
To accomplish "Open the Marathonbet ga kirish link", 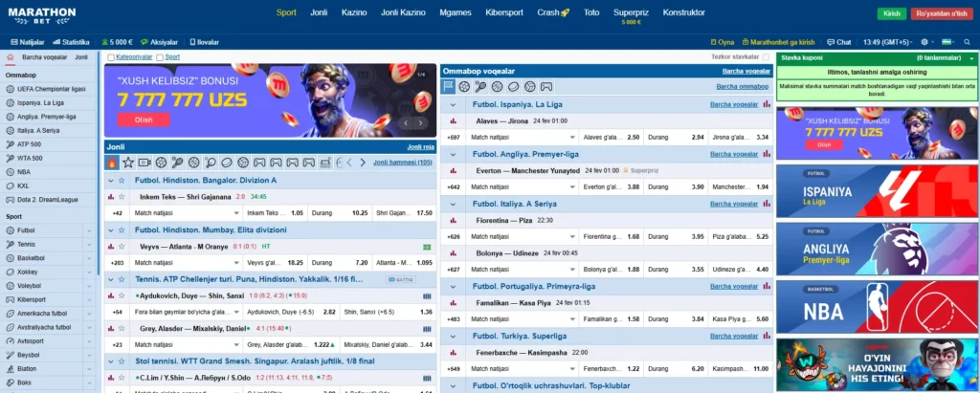I will tap(778, 42).
